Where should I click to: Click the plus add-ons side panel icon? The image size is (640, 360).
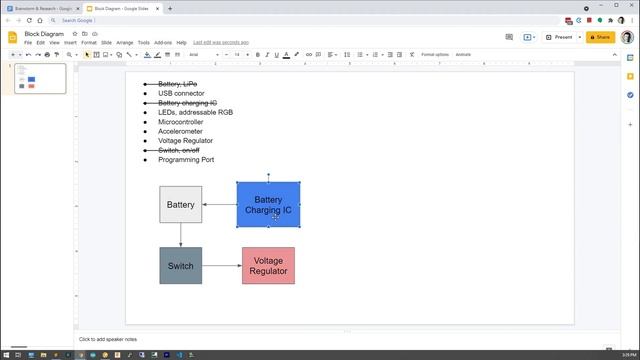click(x=630, y=124)
